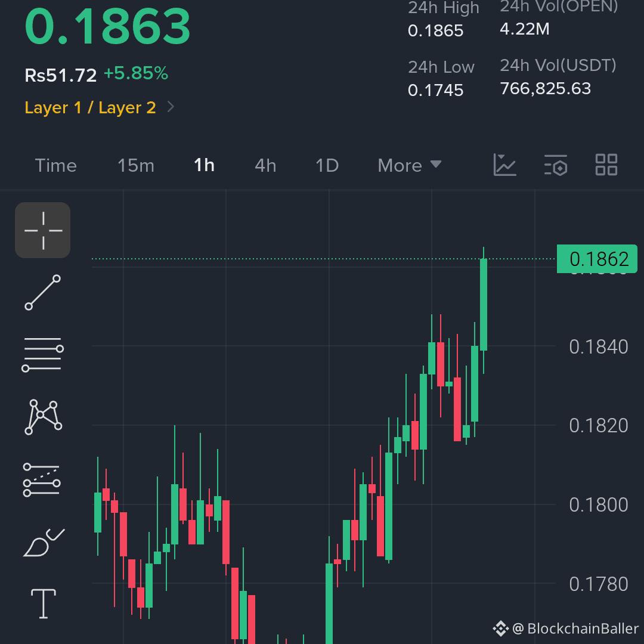
Task: Select the XABCD pattern tool
Action: [x=43, y=417]
